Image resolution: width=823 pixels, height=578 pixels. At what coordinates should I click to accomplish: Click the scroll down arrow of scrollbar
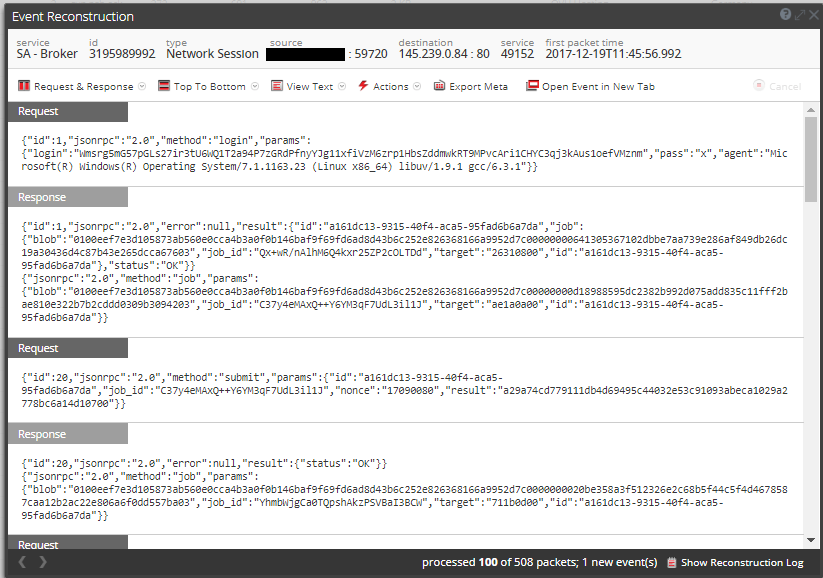click(810, 540)
